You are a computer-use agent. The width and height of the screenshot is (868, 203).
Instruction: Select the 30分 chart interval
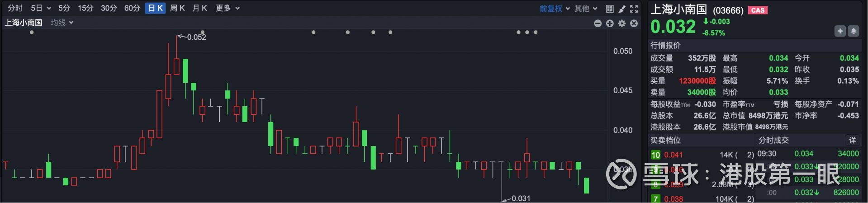[x=109, y=8]
